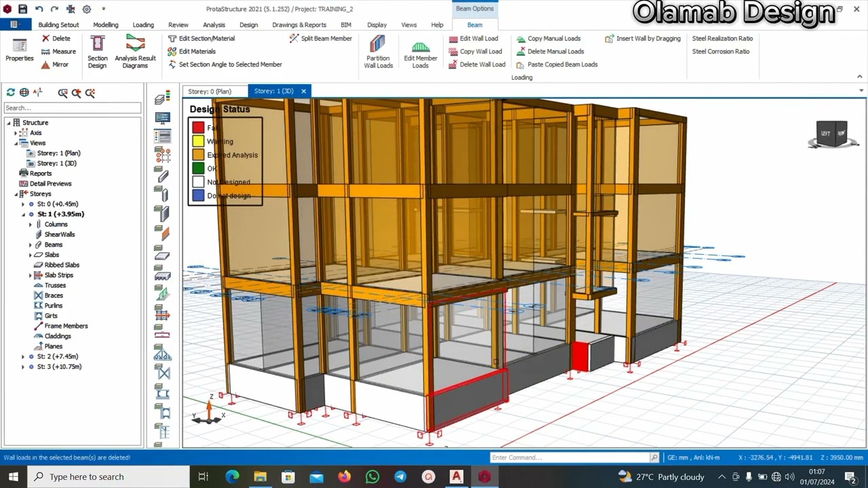Open the Drawings & Reports tab
This screenshot has width=868, height=488.
click(299, 24)
